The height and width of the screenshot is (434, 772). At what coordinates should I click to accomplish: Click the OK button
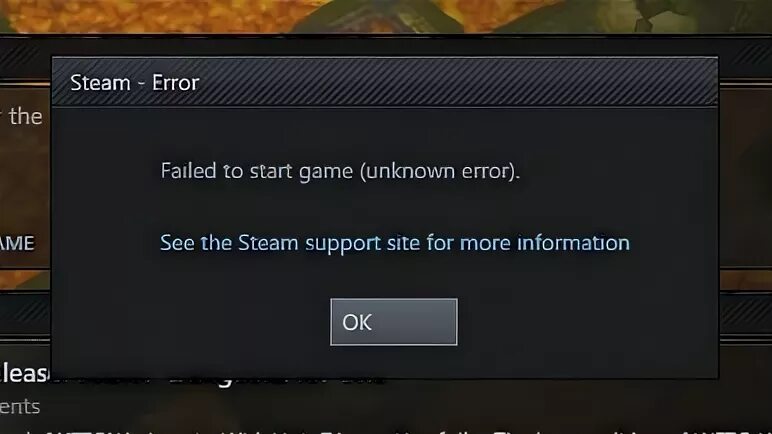[x=393, y=322]
